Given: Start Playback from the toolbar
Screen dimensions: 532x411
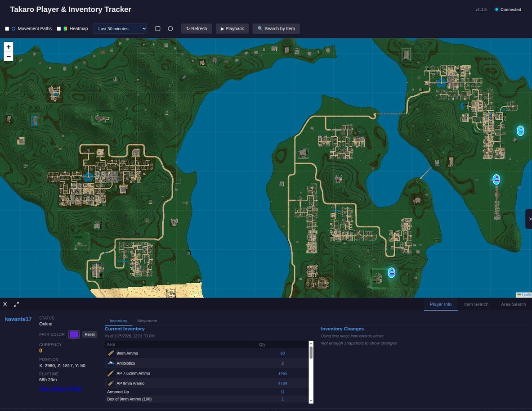Looking at the screenshot, I should [232, 29].
